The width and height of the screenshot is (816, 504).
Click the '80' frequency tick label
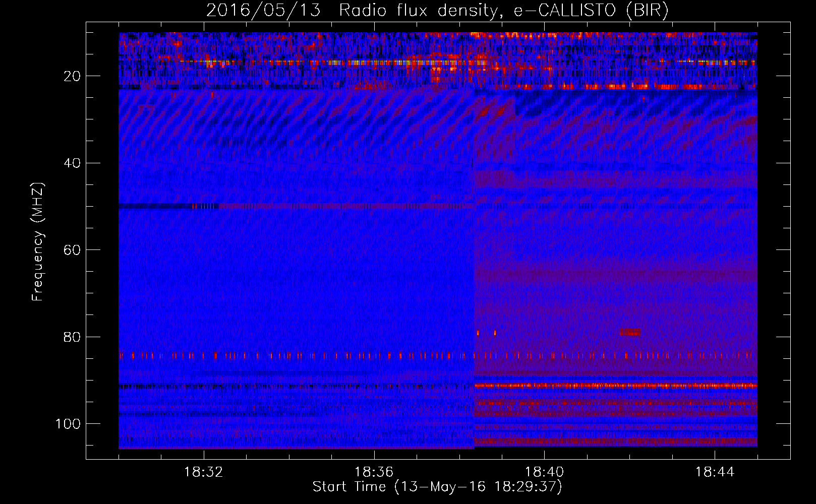coord(73,337)
